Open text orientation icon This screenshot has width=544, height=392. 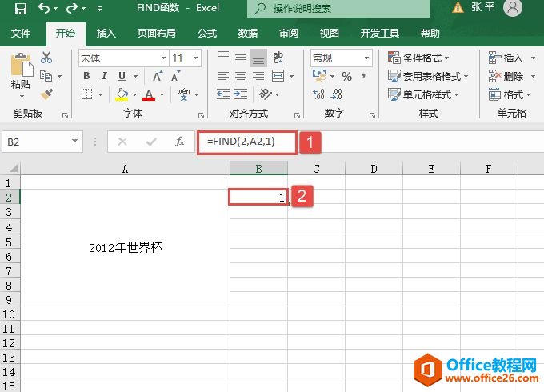tap(266, 94)
